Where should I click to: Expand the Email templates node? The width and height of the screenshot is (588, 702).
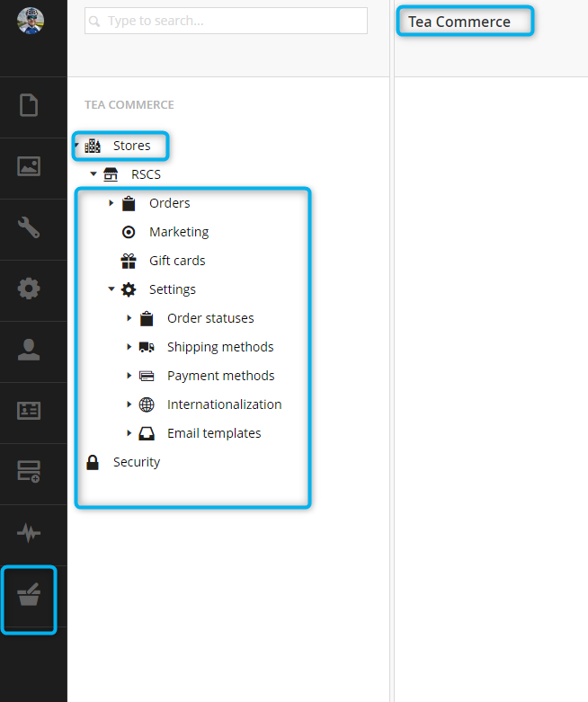pyautogui.click(x=129, y=433)
